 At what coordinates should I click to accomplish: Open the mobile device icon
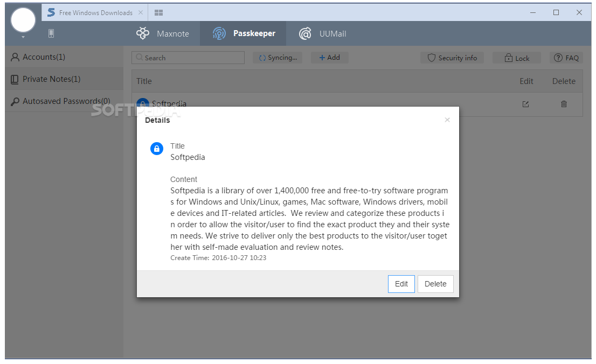51,33
